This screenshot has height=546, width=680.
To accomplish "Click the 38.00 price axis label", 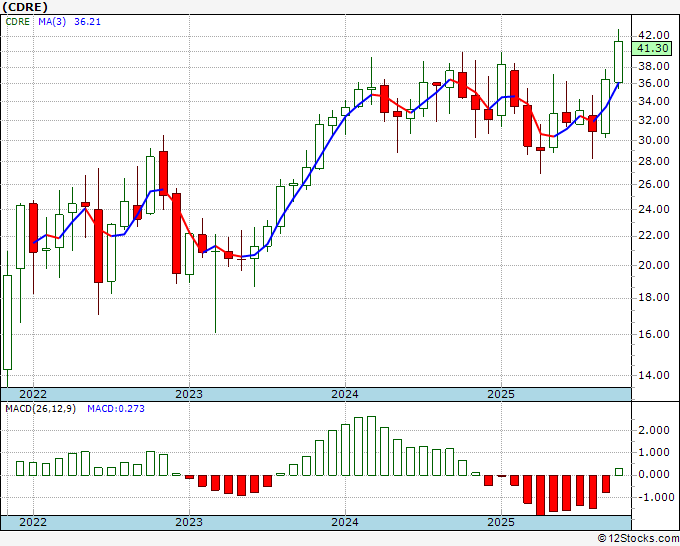I will click(x=654, y=66).
